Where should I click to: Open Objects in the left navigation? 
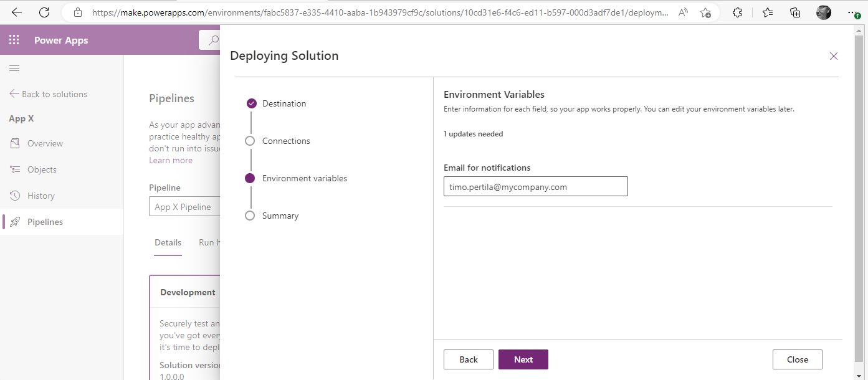point(42,169)
